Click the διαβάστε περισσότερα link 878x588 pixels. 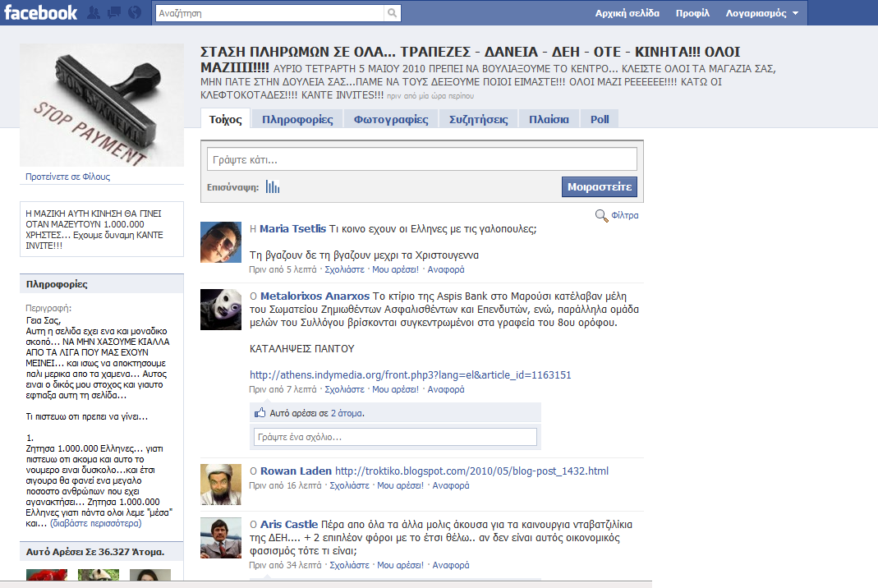(96, 524)
